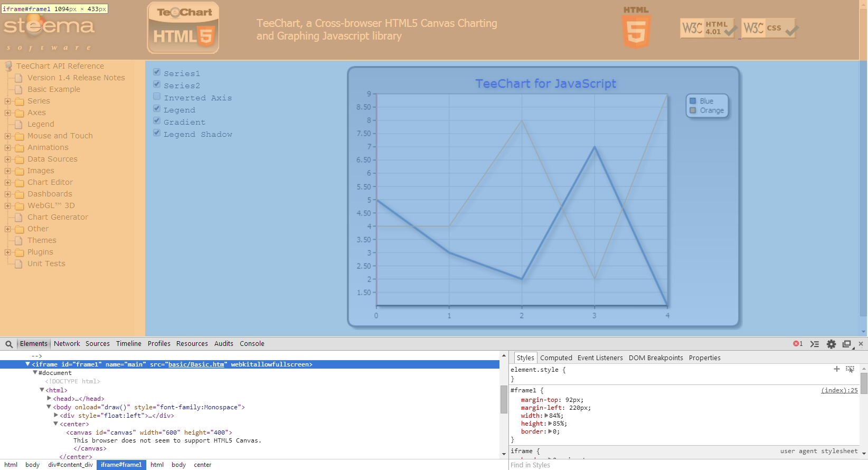Switch to the Network tab
This screenshot has height=470, width=868.
point(67,344)
